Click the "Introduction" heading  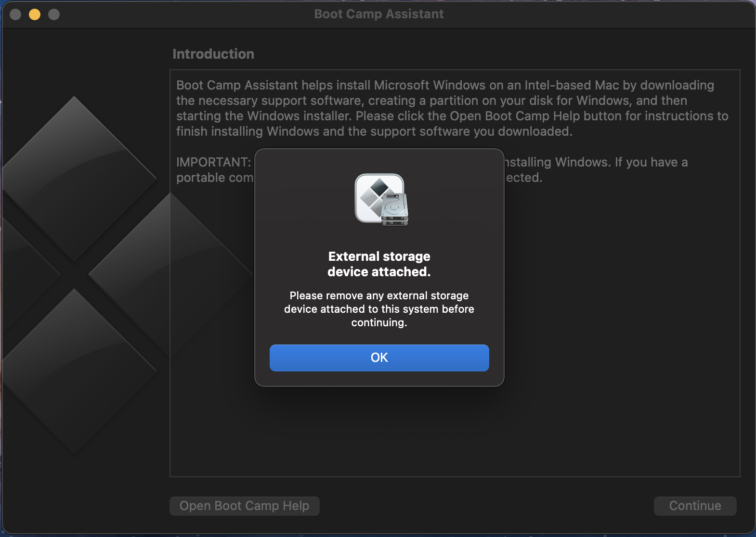coord(213,54)
